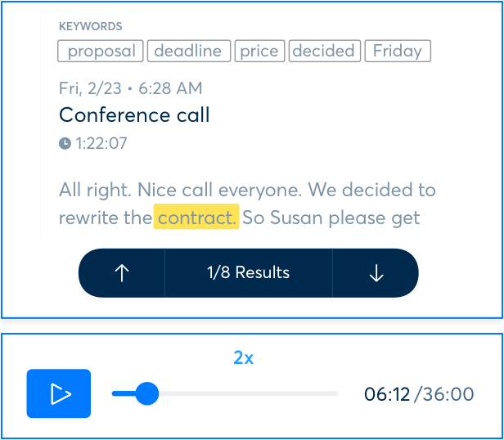Click the "1/8 Results" counter
504x440 pixels.
[x=249, y=273]
